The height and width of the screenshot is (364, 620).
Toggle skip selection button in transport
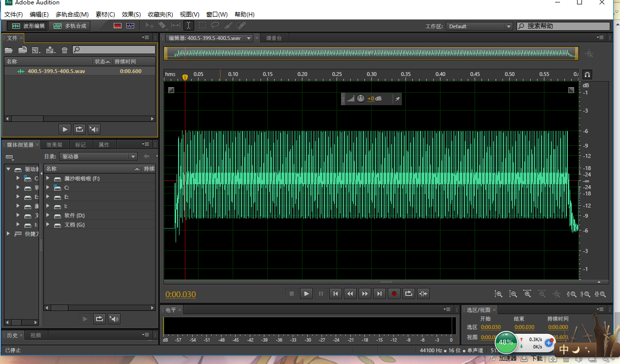tap(423, 293)
